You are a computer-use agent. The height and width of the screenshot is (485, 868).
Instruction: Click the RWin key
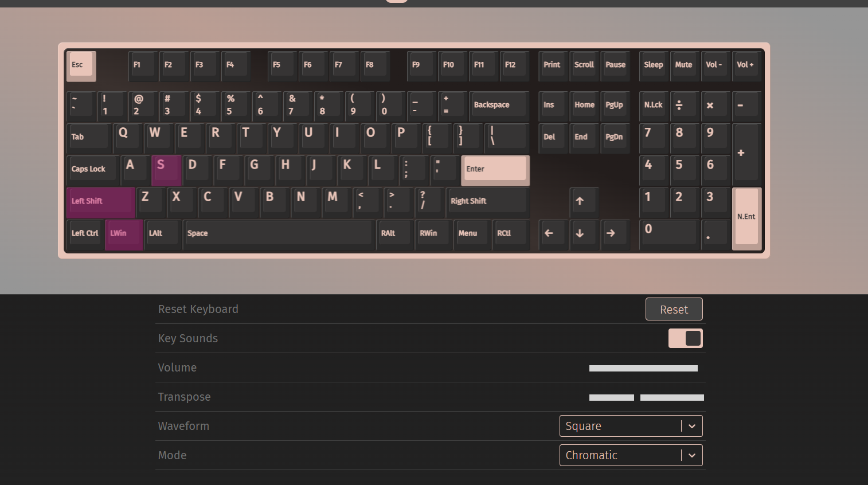[434, 234]
